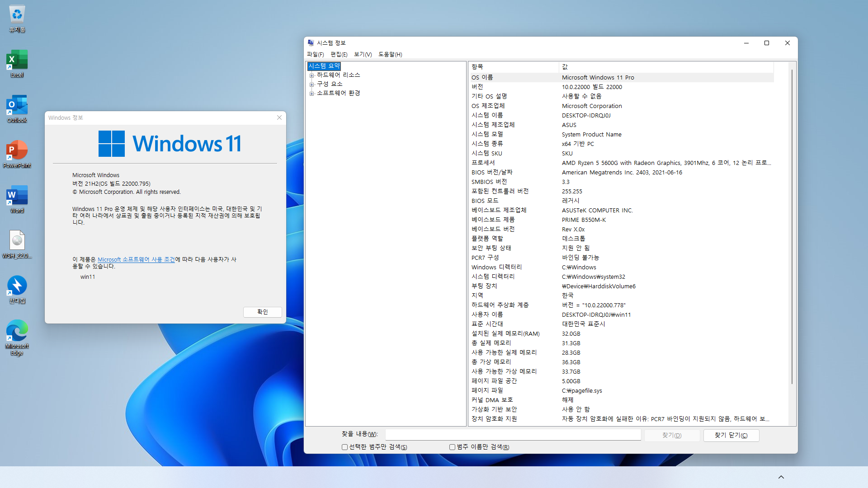Select the 사용자 이름 row
This screenshot has height=488, width=868.
(x=622, y=314)
